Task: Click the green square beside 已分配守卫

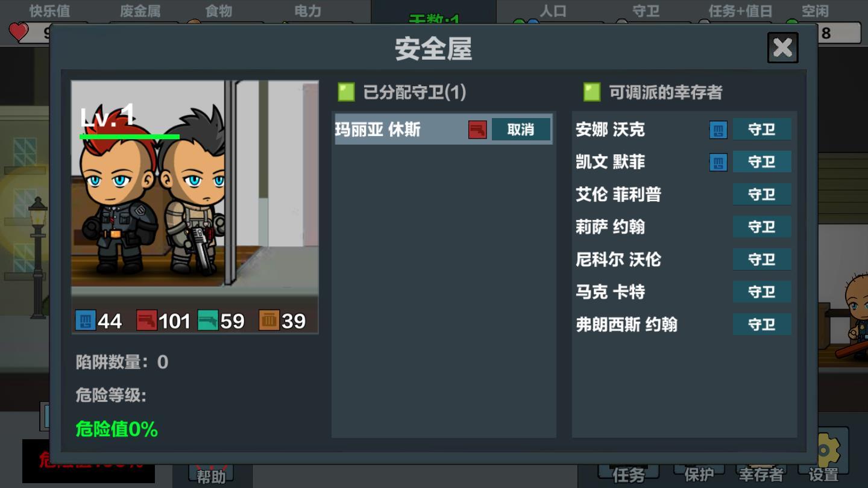Action: tap(346, 92)
